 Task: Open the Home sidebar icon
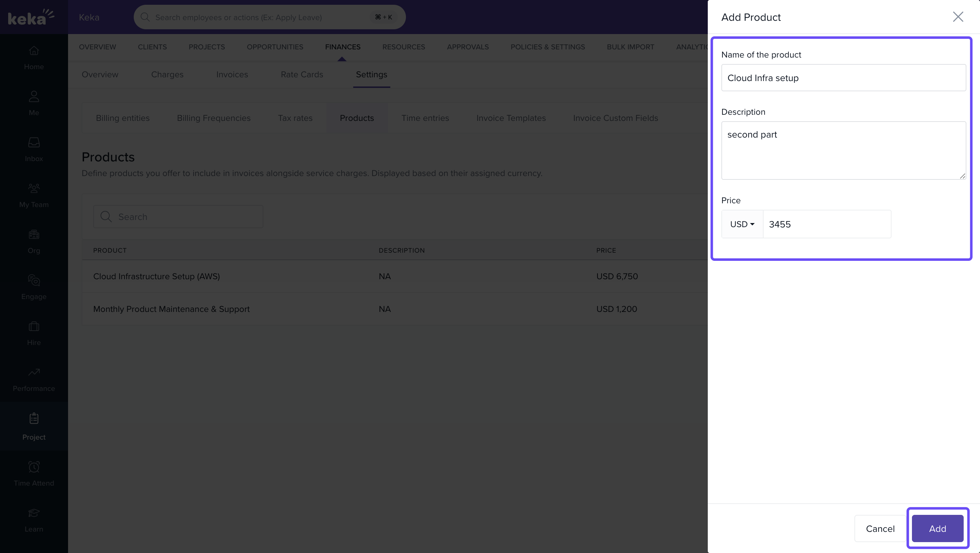(34, 51)
